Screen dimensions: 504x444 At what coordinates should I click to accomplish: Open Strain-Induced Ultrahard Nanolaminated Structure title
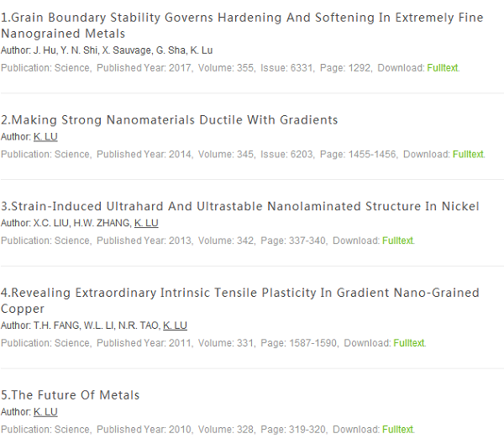click(239, 206)
